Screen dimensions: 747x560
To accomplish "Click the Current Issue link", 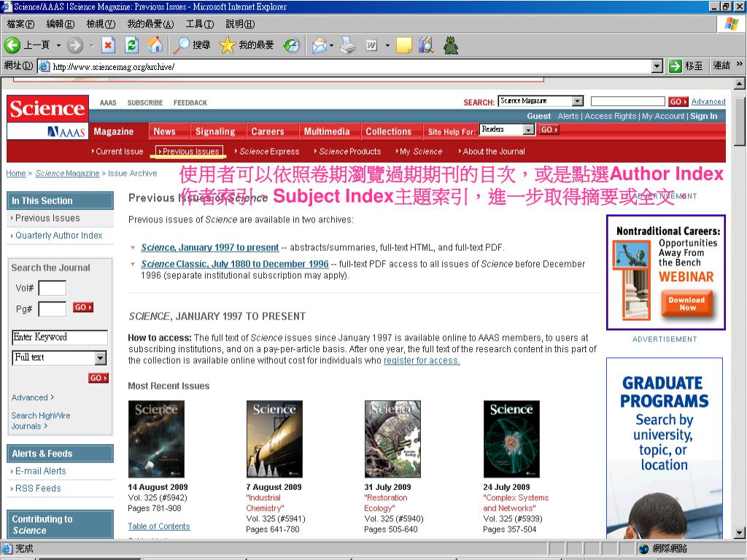I will click(x=117, y=152).
